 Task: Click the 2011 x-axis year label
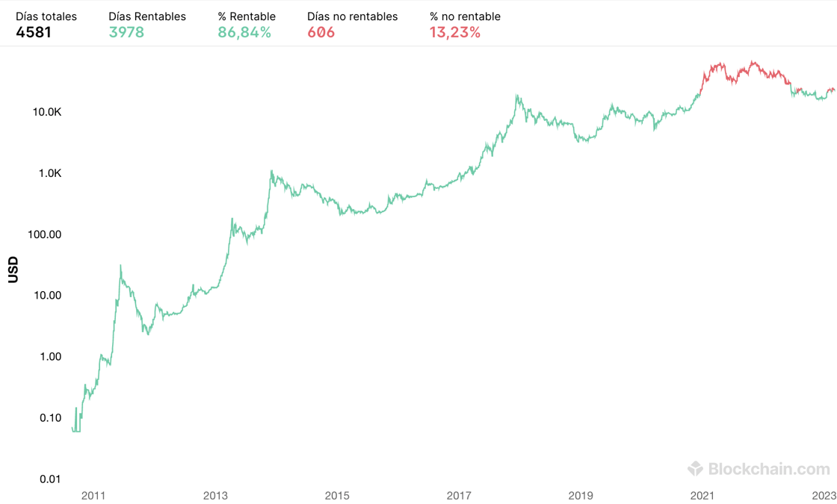point(93,495)
